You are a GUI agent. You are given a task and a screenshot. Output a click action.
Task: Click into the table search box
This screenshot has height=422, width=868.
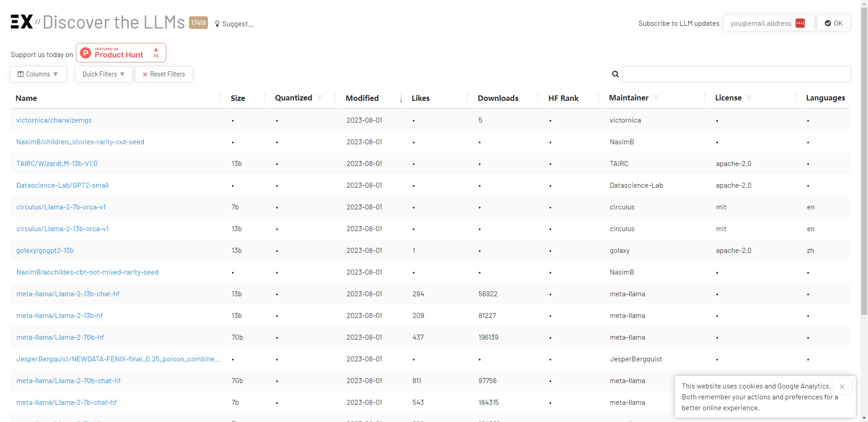coord(736,74)
